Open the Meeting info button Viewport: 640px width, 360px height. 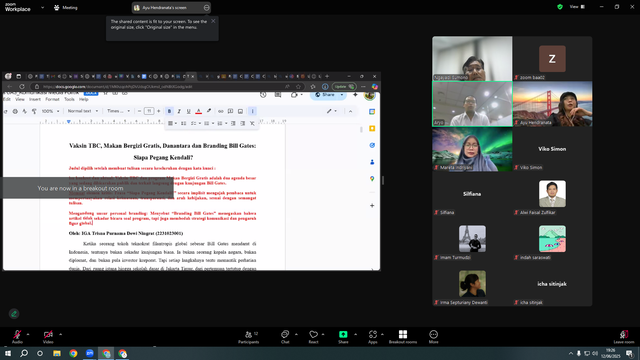pyautogui.click(x=65, y=7)
